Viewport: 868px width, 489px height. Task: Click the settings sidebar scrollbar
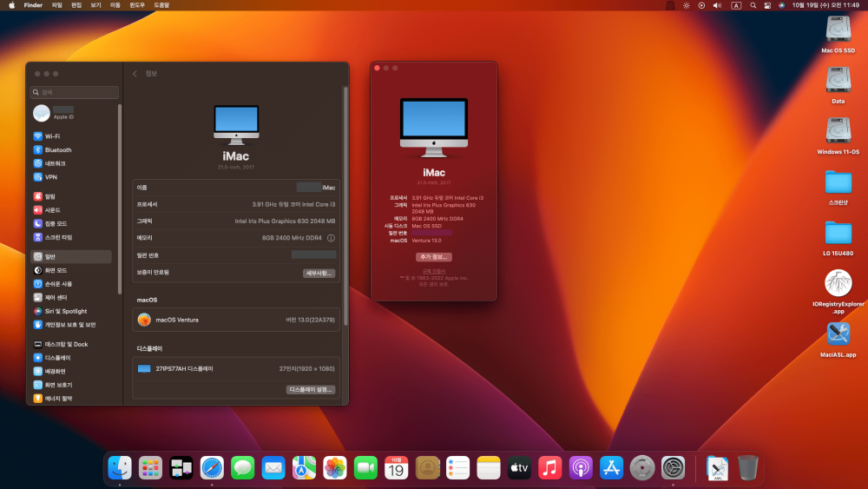coord(120,200)
